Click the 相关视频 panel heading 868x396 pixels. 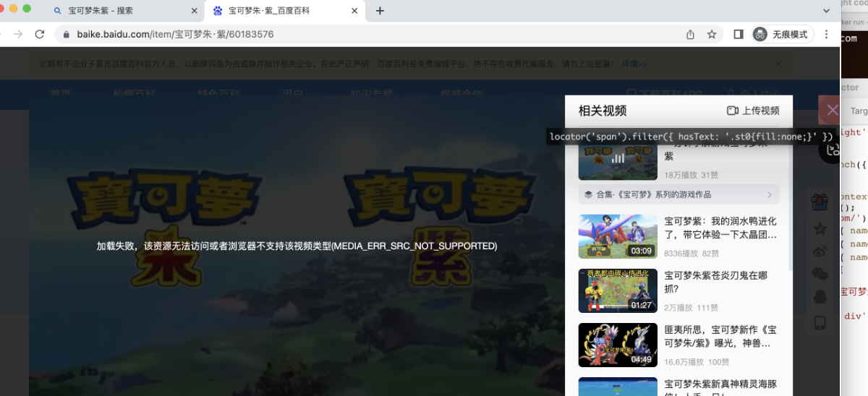point(603,111)
